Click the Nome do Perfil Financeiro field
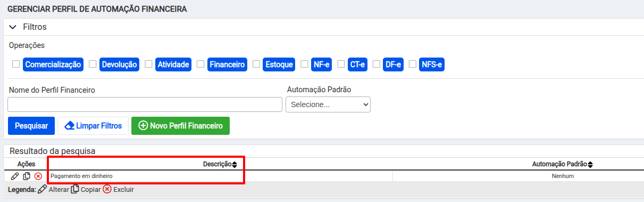Viewport: 644px width, 202px height. pos(145,104)
